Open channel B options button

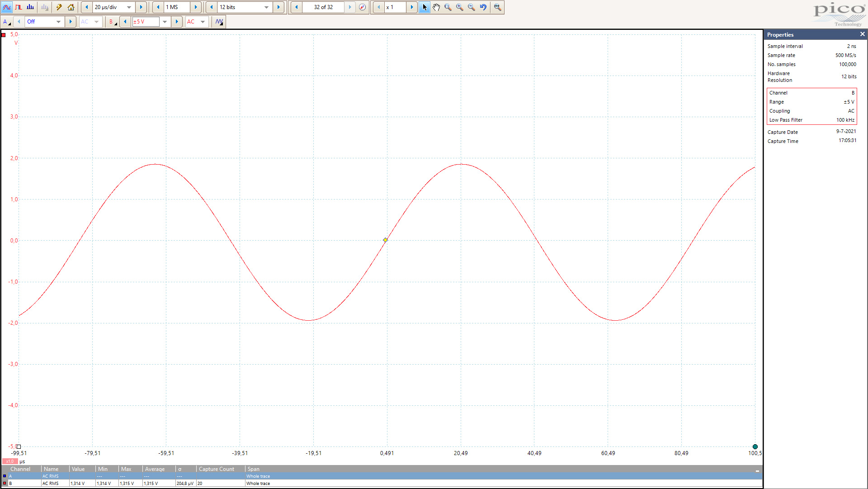pos(113,22)
